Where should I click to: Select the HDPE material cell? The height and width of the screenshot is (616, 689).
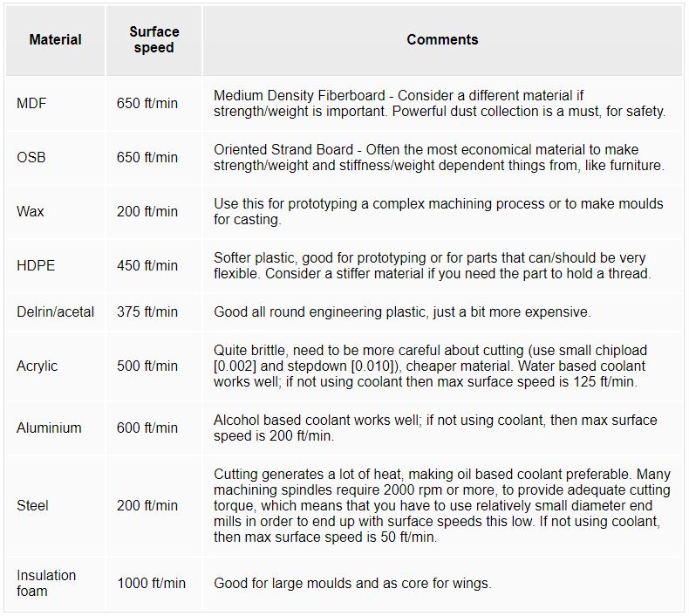click(36, 266)
